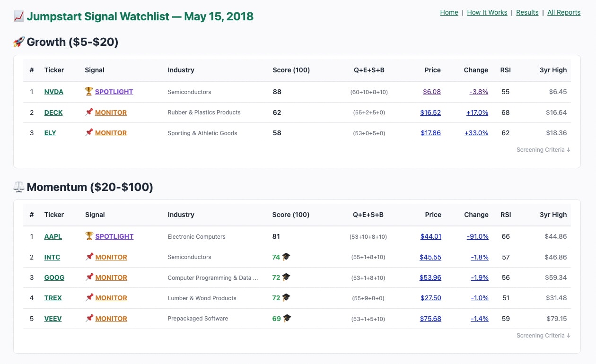This screenshot has height=364, width=596.
Task: Expand Screening Criteria under the Momentum table
Action: [543, 336]
